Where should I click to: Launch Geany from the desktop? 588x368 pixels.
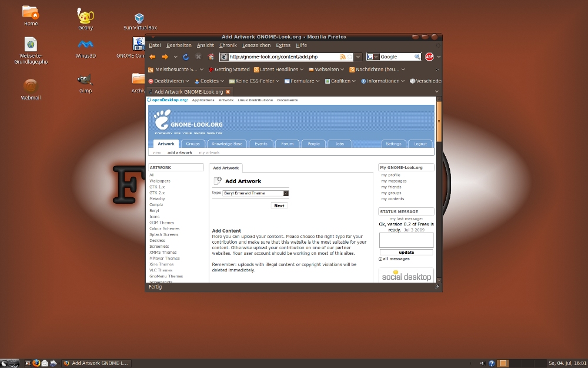[x=85, y=19]
